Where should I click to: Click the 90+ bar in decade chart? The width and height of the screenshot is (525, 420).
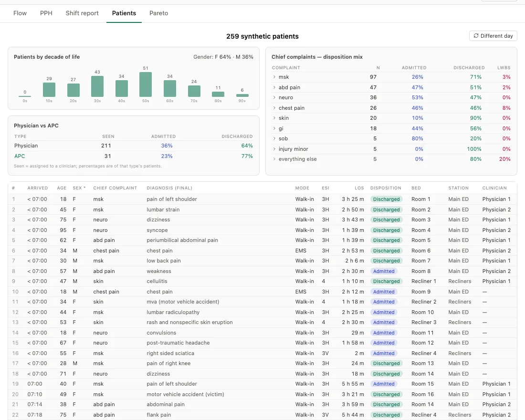[242, 95]
